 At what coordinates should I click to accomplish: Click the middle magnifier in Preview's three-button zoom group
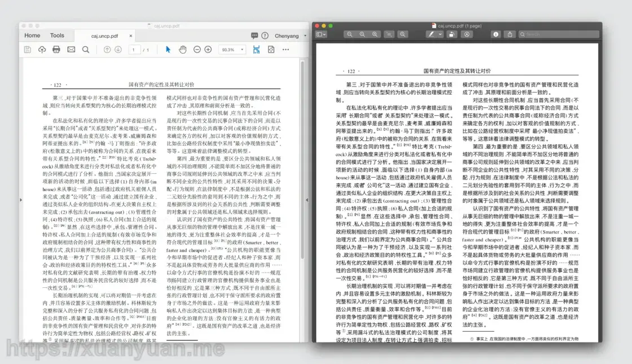tap(362, 34)
